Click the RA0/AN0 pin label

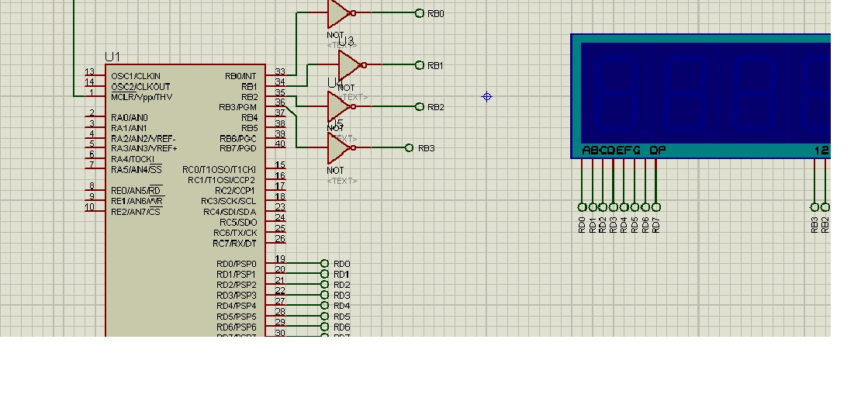tap(129, 117)
